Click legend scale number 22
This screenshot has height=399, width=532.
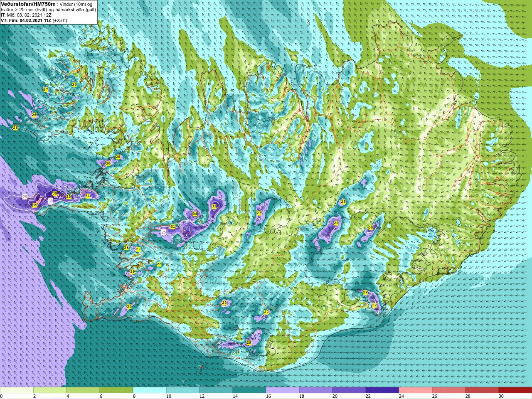point(368,396)
